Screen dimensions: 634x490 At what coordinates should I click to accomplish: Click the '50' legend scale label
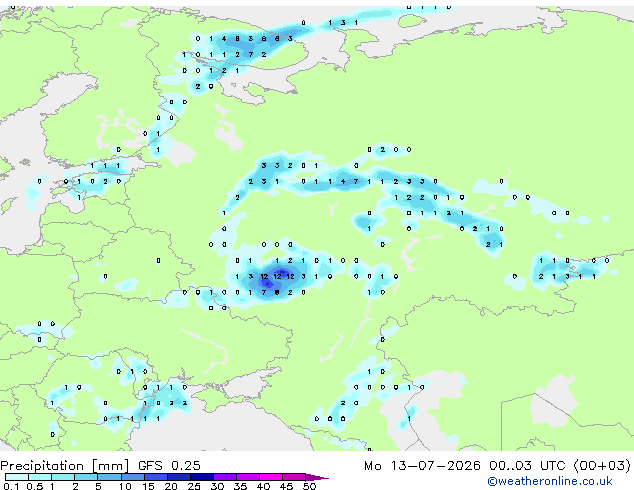point(309,486)
